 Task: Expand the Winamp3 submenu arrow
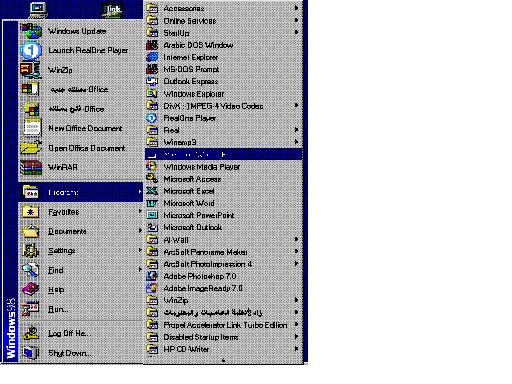[296, 142]
